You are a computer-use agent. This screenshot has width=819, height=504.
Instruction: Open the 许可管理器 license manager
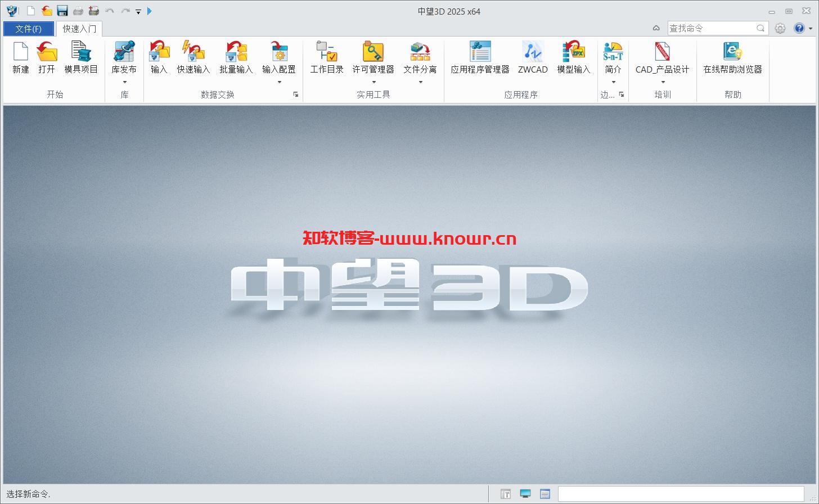coord(373,52)
